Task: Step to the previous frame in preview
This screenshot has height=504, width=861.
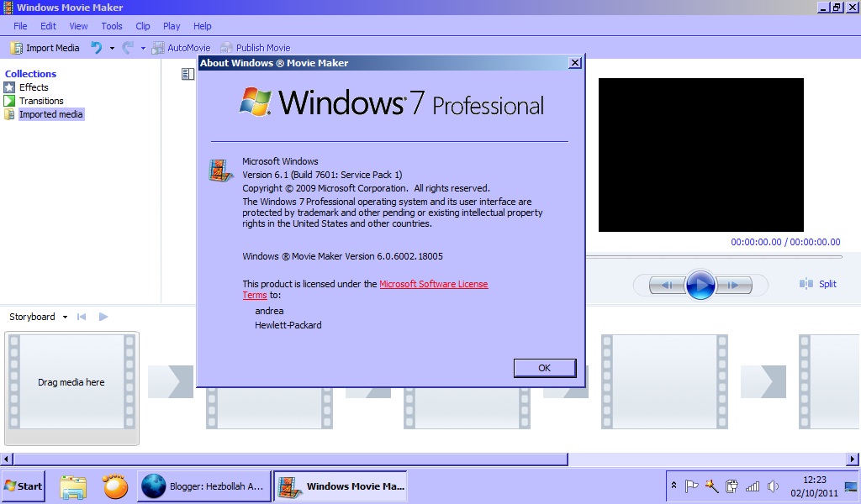Action: (x=667, y=285)
